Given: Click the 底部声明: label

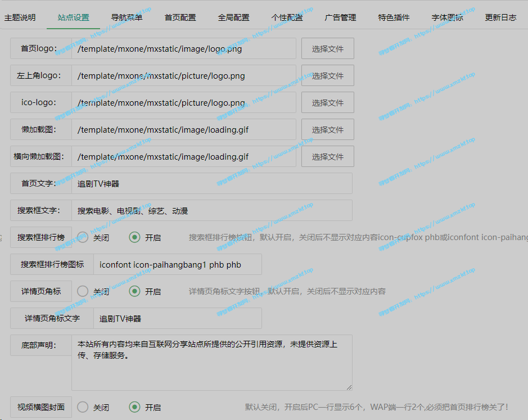Looking at the screenshot, I should pos(40,345).
